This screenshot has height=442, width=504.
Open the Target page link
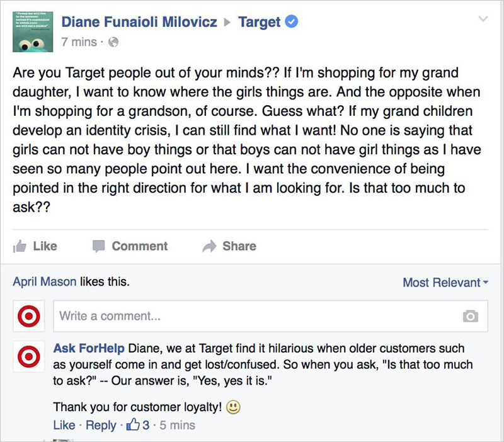coord(260,22)
